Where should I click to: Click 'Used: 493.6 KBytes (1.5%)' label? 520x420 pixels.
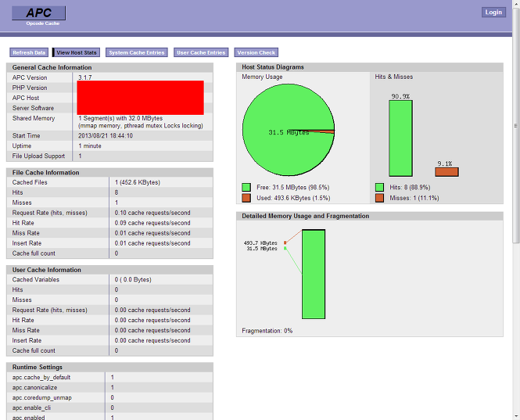point(293,198)
